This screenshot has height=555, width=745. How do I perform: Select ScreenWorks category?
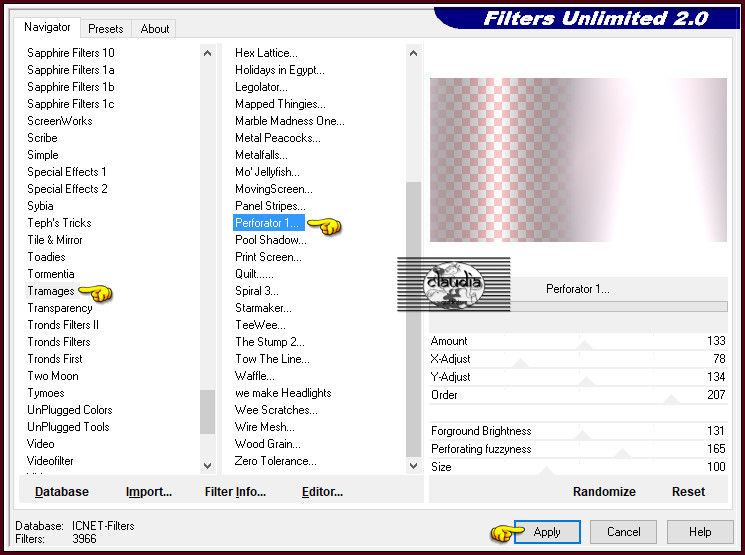point(60,121)
